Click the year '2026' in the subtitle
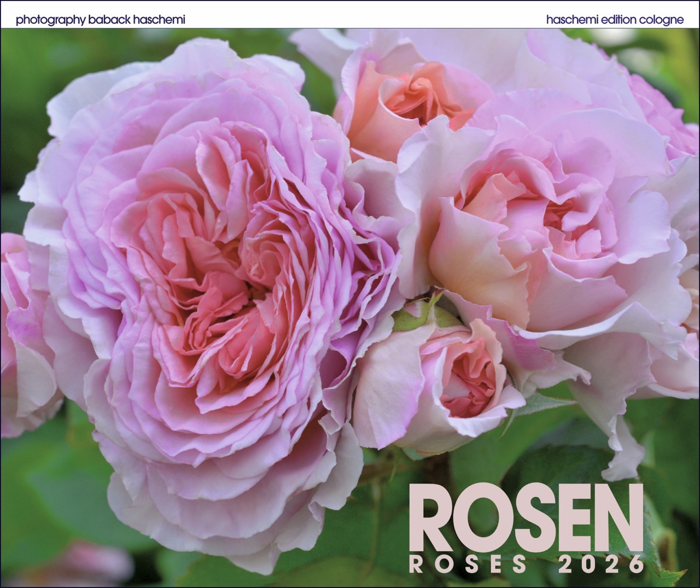Viewport: 700px width, 588px height. tap(601, 563)
